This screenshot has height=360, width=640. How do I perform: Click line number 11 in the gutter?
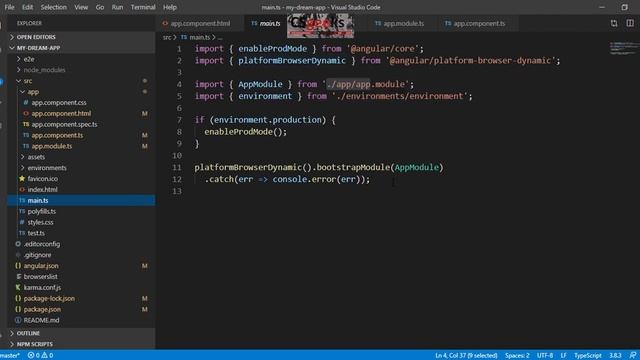pyautogui.click(x=176, y=167)
